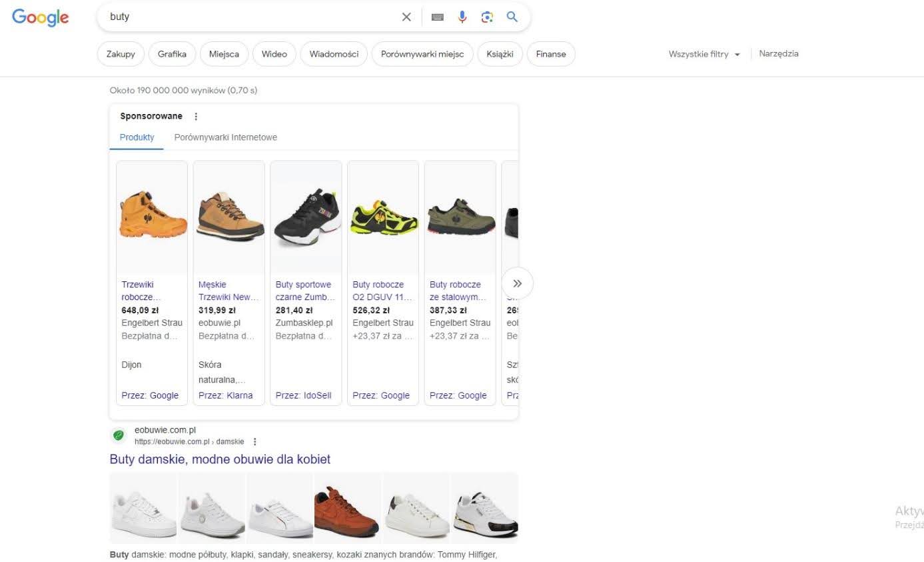The image size is (924, 562).
Task: Open the on-screen keyboard input tool
Action: pyautogui.click(x=438, y=17)
